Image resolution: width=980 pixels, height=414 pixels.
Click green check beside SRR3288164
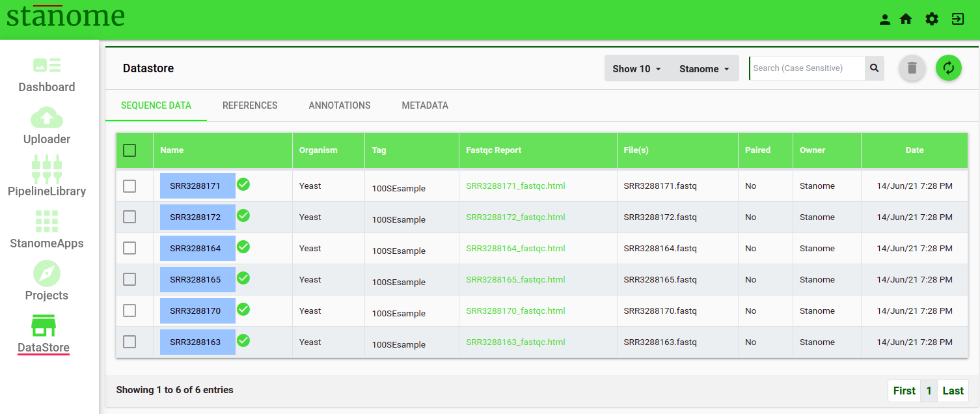coord(243,247)
